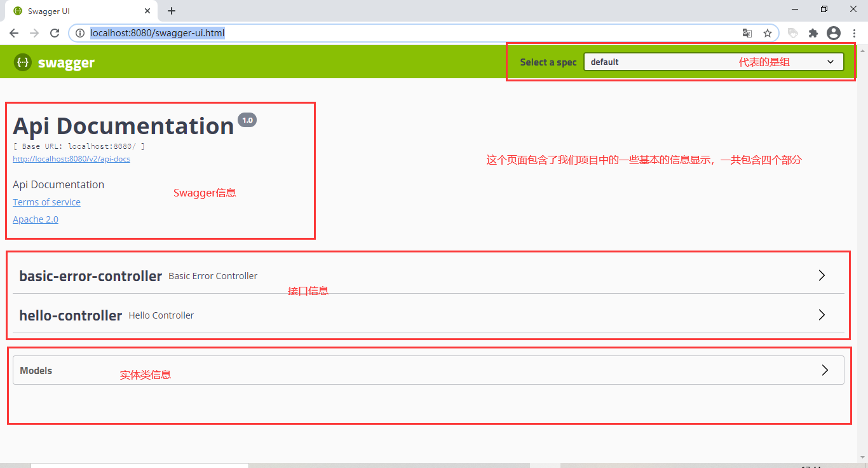Click the Api Documentation heading
This screenshot has height=468, width=868.
coord(123,126)
